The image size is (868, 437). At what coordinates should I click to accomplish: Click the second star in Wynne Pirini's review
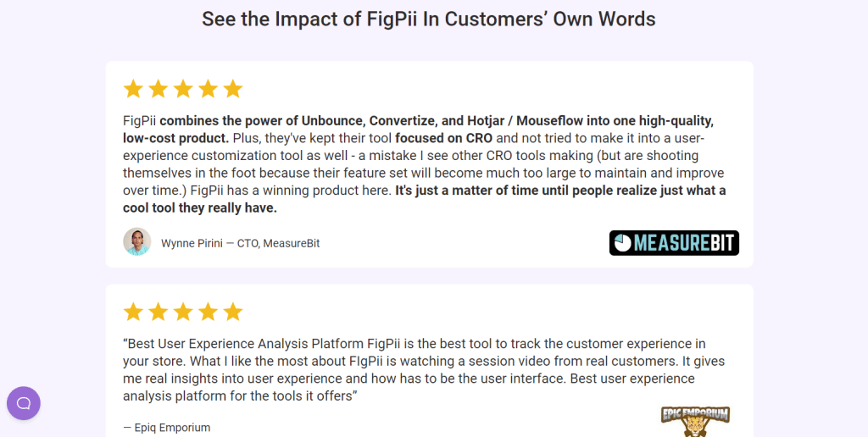tap(158, 89)
